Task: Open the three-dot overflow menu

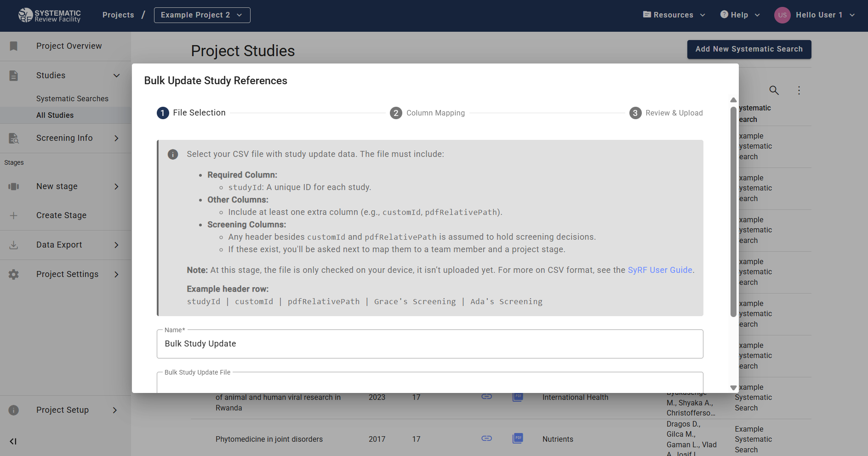Action: 799,90
